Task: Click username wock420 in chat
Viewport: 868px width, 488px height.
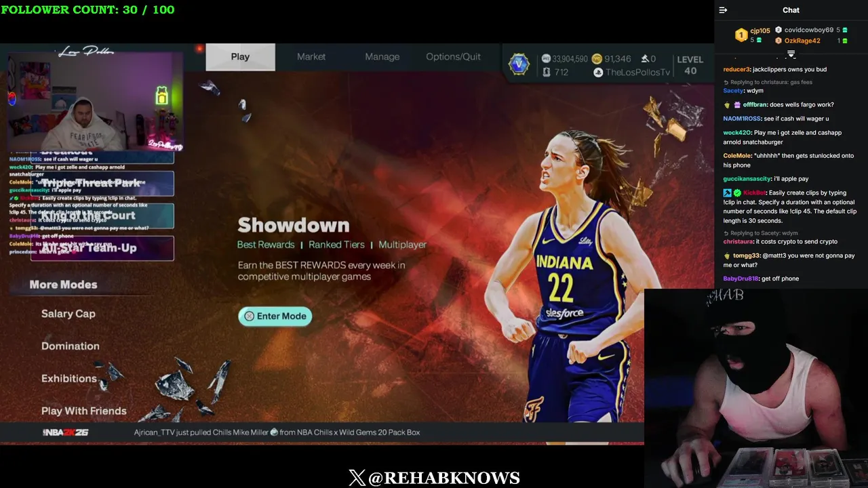Action: tap(736, 133)
